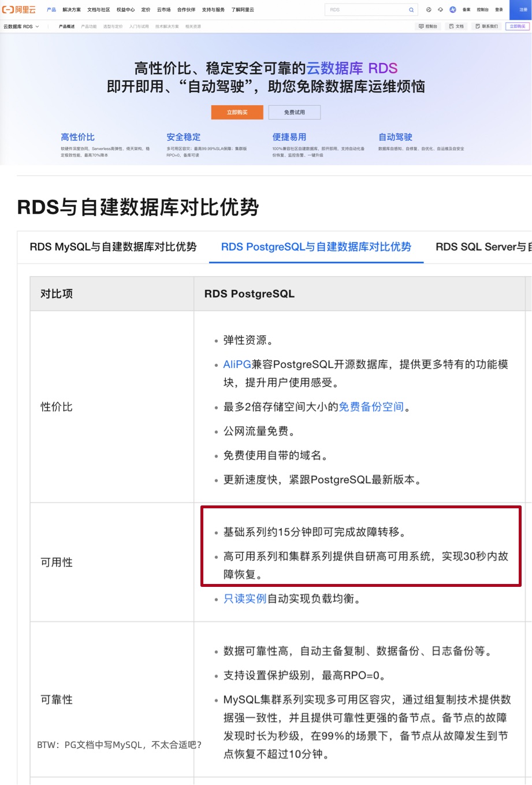Viewport: 532px width, 785px height.
Task: Click the RDS search input field
Action: click(x=364, y=10)
